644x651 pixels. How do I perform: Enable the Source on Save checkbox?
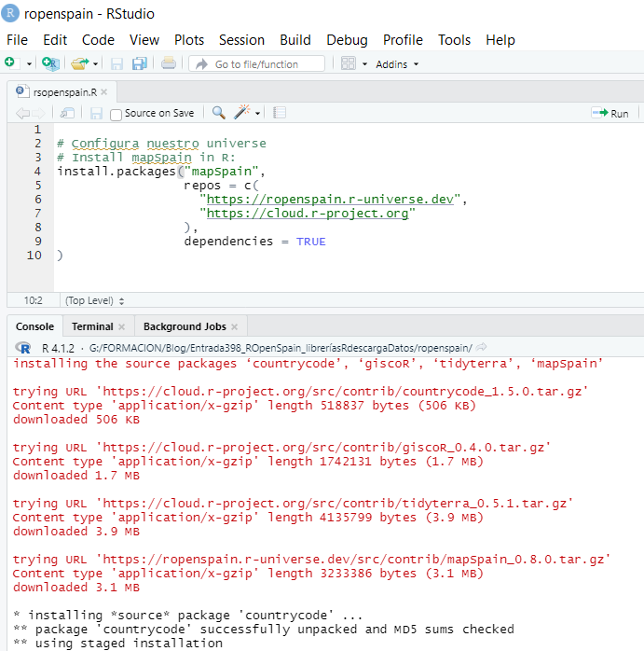click(116, 114)
